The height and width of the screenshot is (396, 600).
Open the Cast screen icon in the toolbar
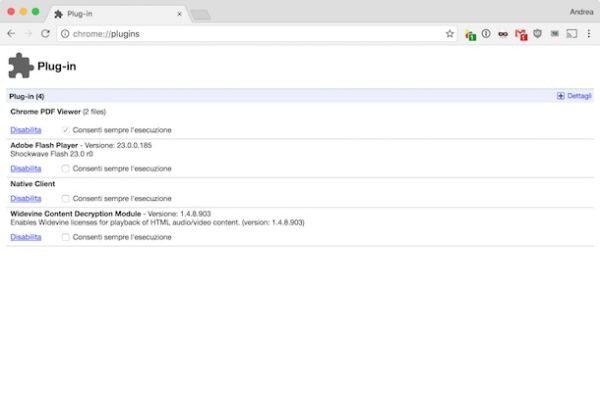pos(572,34)
